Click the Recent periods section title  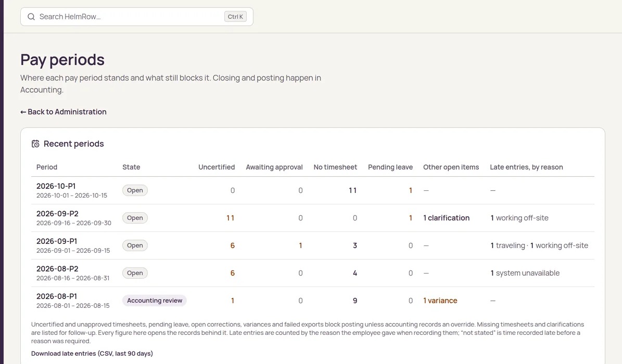[x=74, y=144]
